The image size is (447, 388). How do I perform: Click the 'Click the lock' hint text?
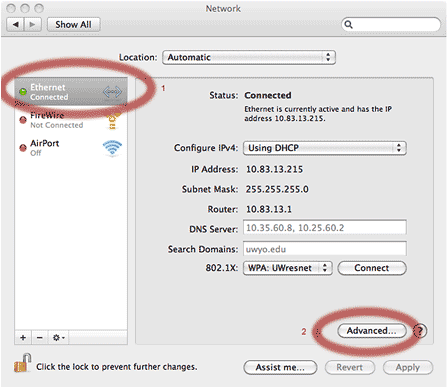coord(117,367)
